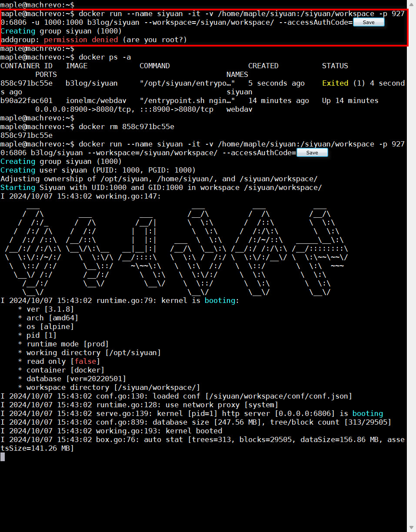Click 'runtime.go:79: kernel is booting' line
416x532 pixels.
120,300
